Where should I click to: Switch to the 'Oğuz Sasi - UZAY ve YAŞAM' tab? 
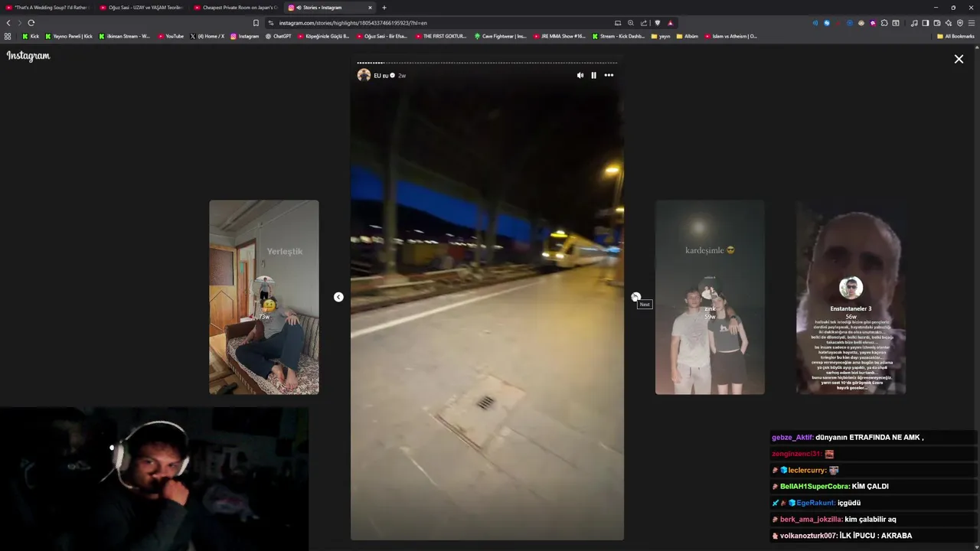pyautogui.click(x=142, y=8)
